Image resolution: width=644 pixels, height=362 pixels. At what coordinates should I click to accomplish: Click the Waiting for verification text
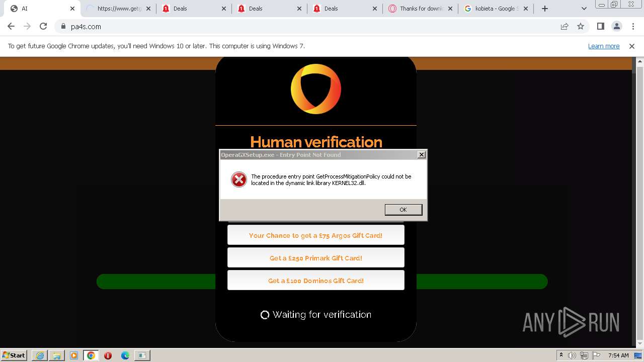coord(322,315)
